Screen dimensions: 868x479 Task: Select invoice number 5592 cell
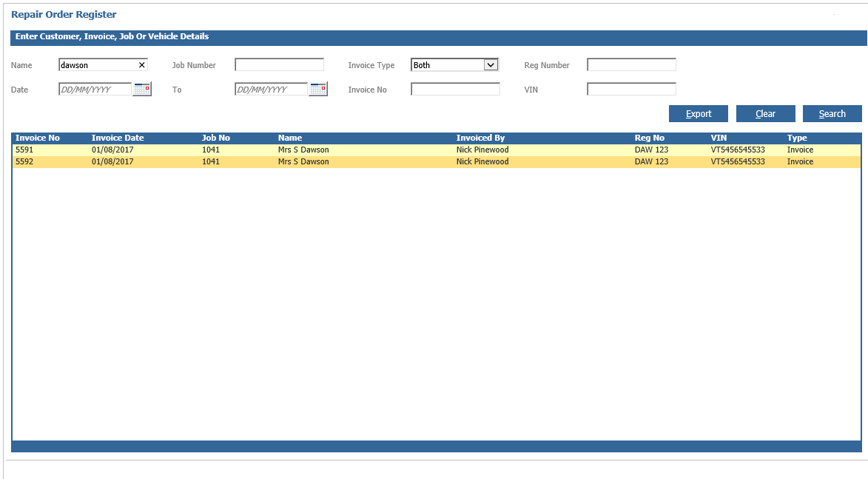coord(24,161)
